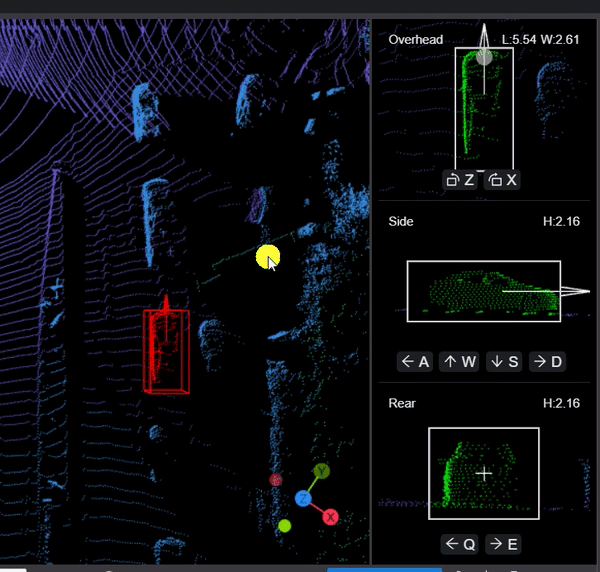The width and height of the screenshot is (600, 572).
Task: Click the rotate X button in Overhead view
Action: pos(503,180)
